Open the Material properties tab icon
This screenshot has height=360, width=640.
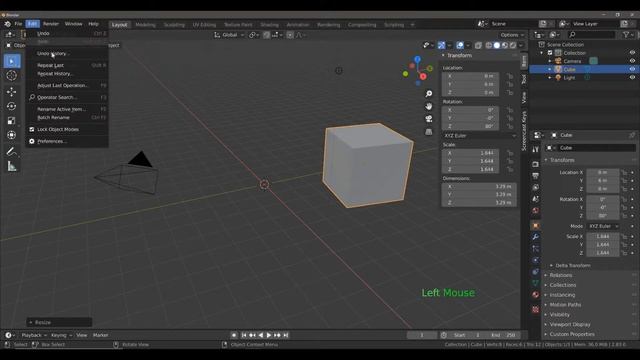536,295
